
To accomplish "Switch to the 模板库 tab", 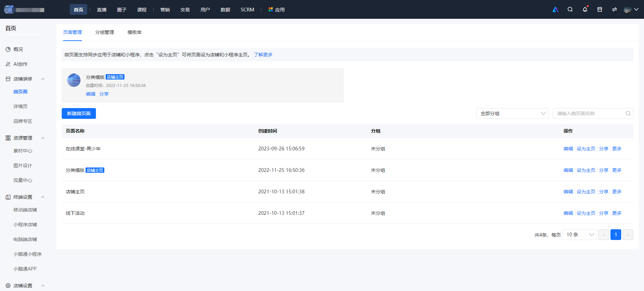I will 135,32.
